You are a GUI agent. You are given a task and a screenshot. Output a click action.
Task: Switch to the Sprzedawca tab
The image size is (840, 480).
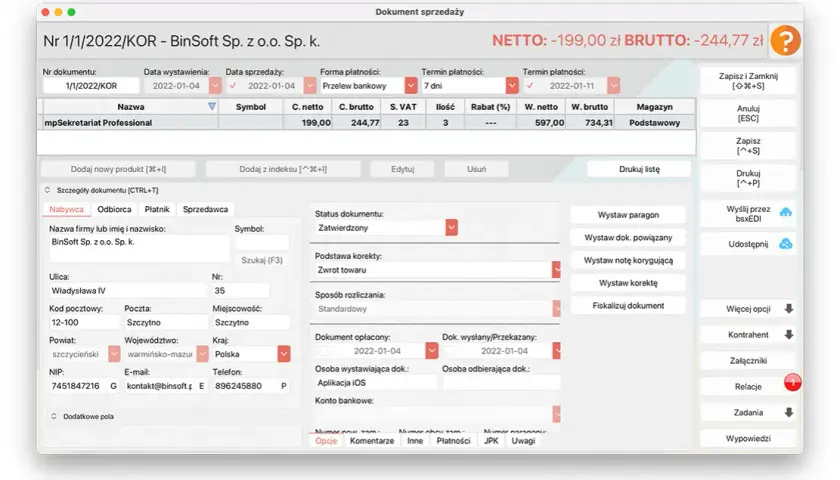(x=205, y=209)
